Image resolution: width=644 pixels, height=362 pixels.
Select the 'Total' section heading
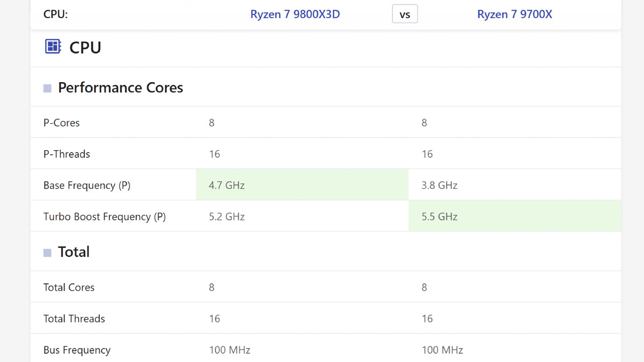[x=74, y=252]
